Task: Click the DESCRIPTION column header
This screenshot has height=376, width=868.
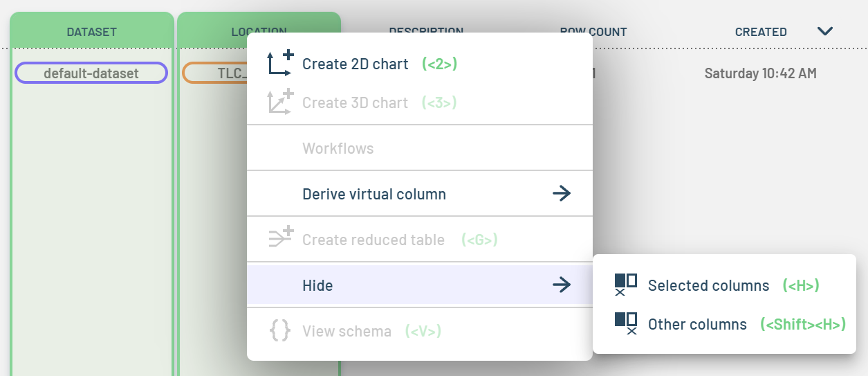Action: (426, 32)
